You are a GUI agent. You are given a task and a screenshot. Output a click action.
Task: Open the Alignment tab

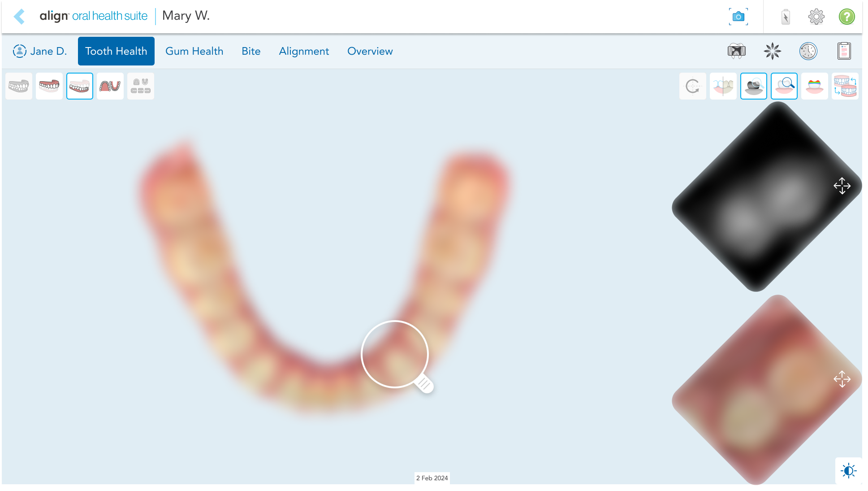point(304,51)
